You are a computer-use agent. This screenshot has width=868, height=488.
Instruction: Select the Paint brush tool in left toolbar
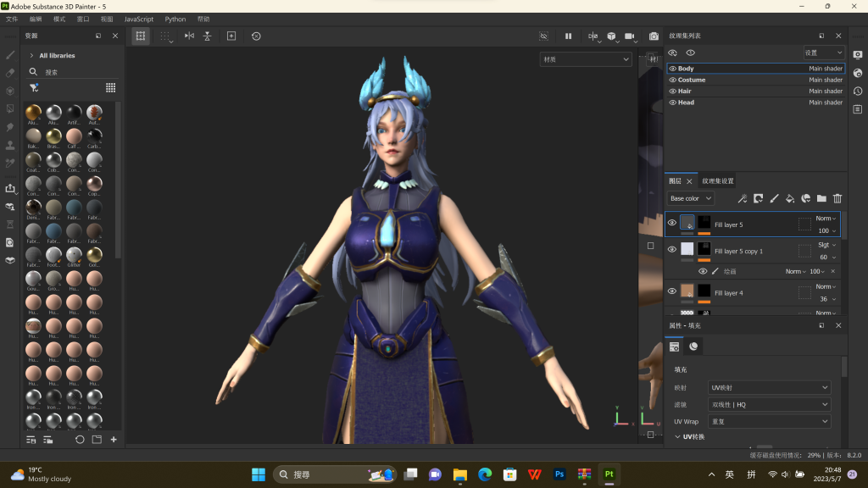[x=10, y=55]
